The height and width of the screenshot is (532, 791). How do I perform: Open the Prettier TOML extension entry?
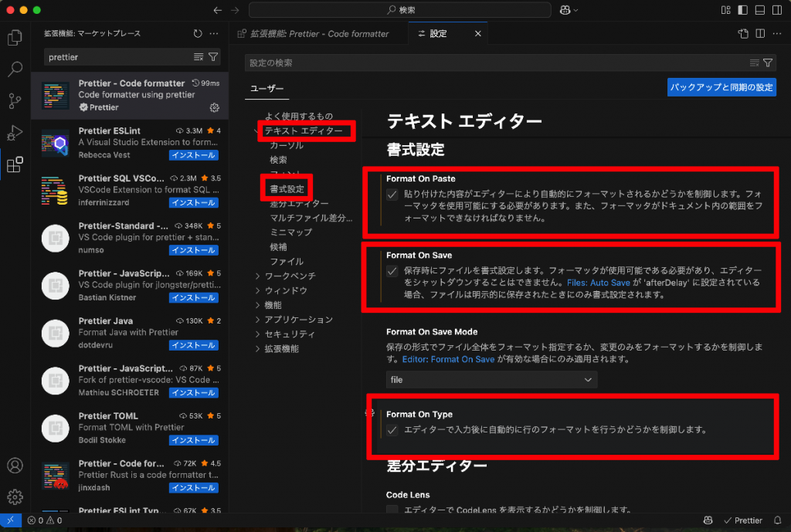coord(130,428)
